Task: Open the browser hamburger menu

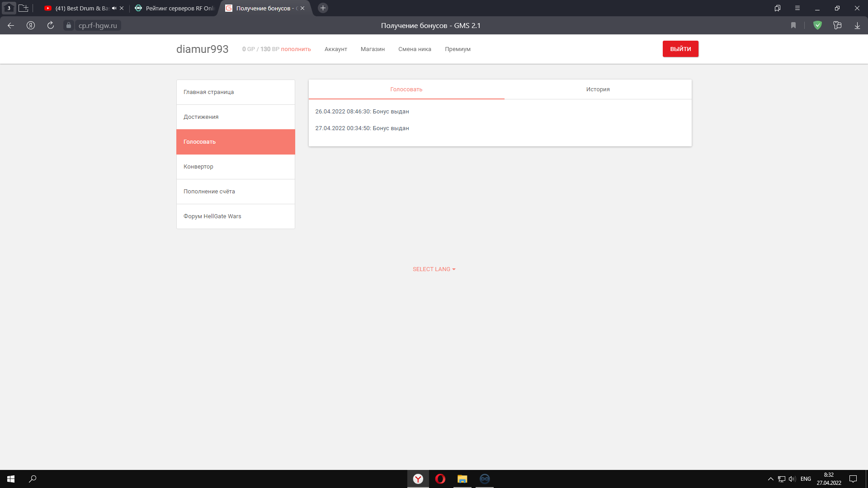Action: point(797,8)
